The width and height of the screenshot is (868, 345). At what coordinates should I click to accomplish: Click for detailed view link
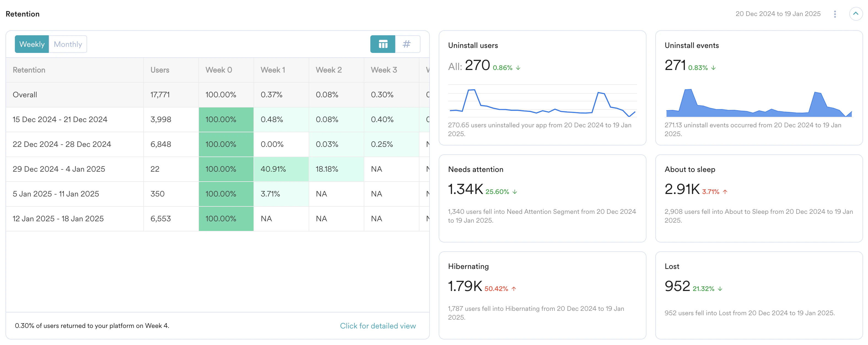click(x=378, y=326)
